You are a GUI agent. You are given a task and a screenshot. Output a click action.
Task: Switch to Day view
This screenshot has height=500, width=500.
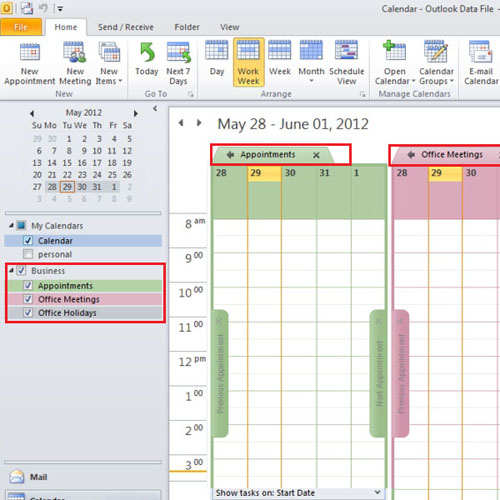217,59
